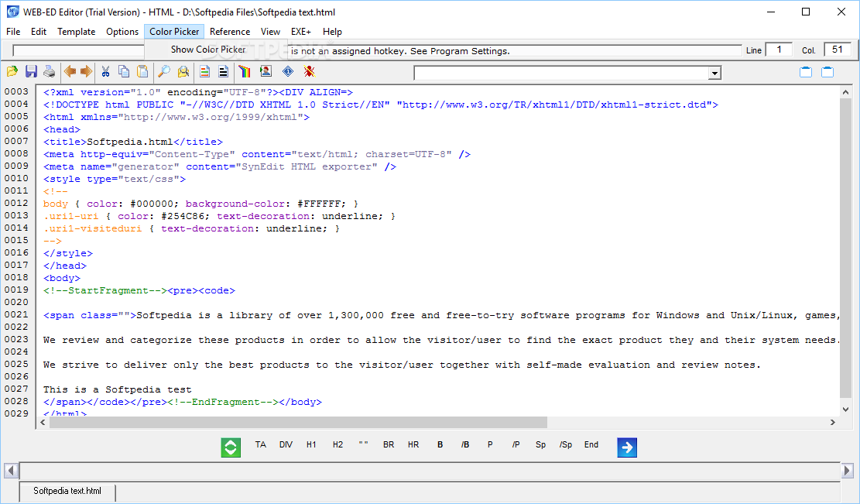
Task: Click the second blue window icon at far right
Action: (827, 72)
